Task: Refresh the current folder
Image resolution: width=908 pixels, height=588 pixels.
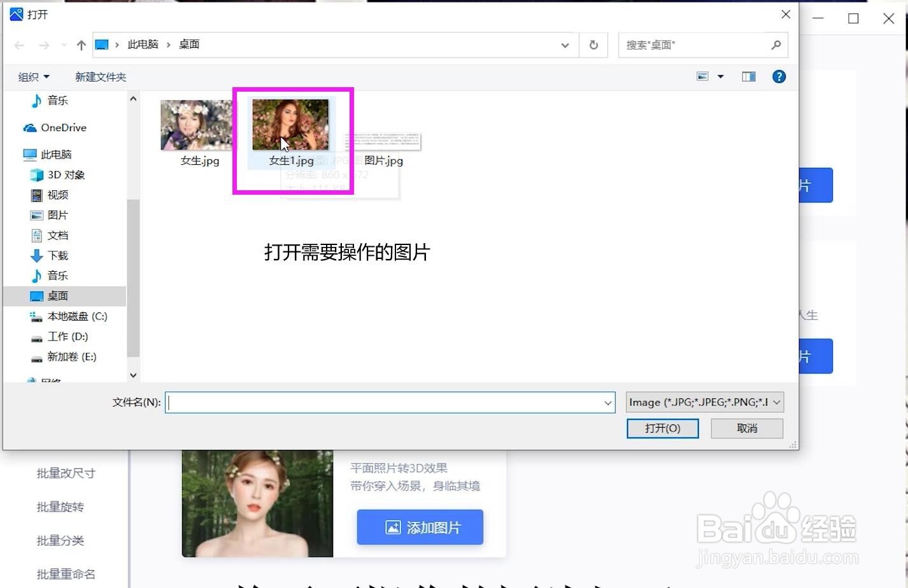Action: click(593, 45)
